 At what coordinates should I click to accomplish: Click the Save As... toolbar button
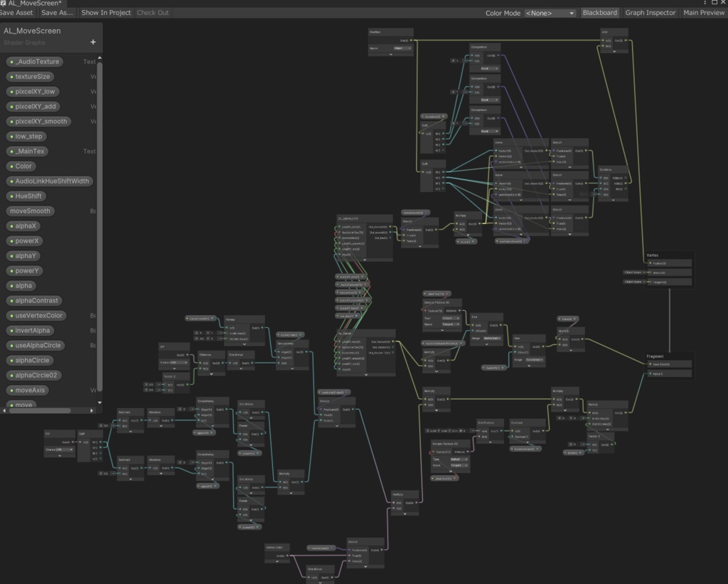pos(57,13)
